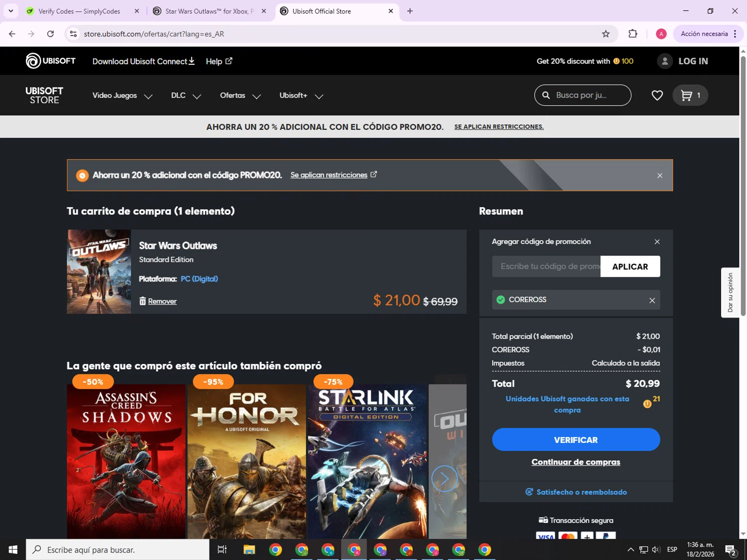Screen dimensions: 747x560
Task: Click the volume speaker tray icon
Action: (x=656, y=550)
